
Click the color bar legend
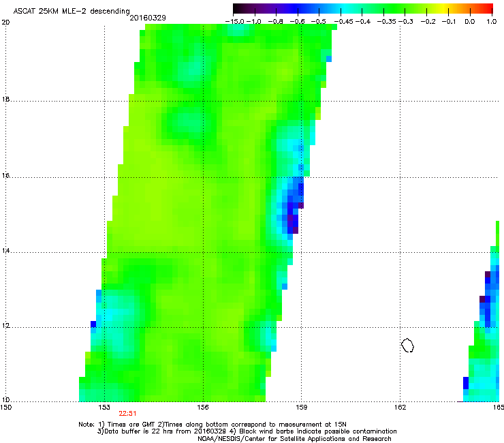click(x=363, y=9)
